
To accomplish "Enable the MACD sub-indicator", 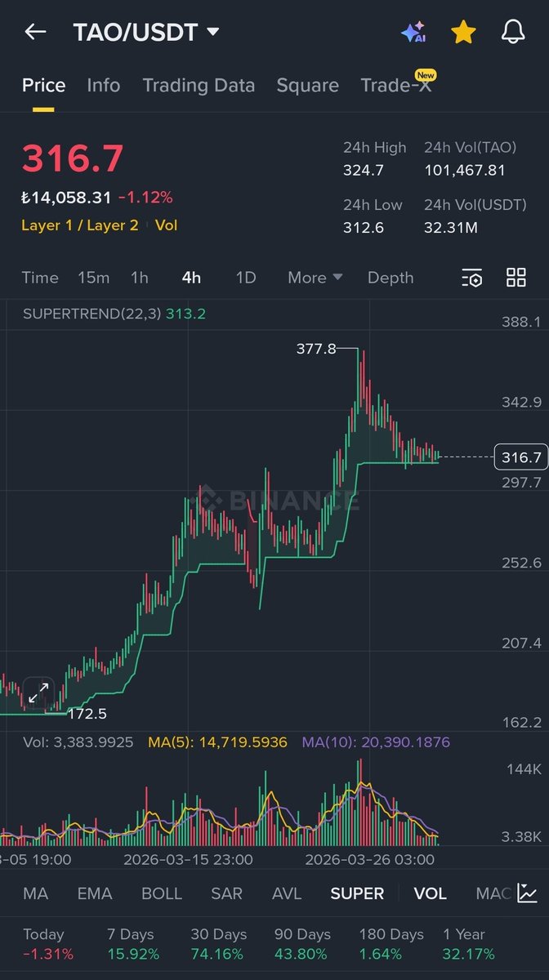I will (493, 893).
